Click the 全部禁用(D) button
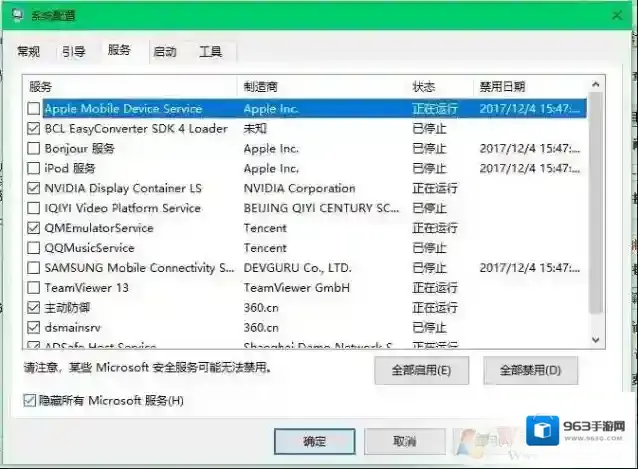This screenshot has height=469, width=638. coord(530,371)
